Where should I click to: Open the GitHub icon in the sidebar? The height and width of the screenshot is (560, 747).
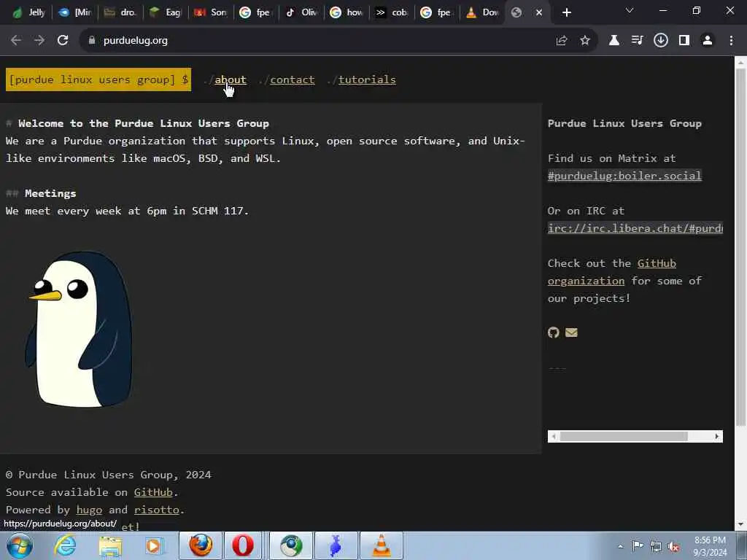[554, 332]
